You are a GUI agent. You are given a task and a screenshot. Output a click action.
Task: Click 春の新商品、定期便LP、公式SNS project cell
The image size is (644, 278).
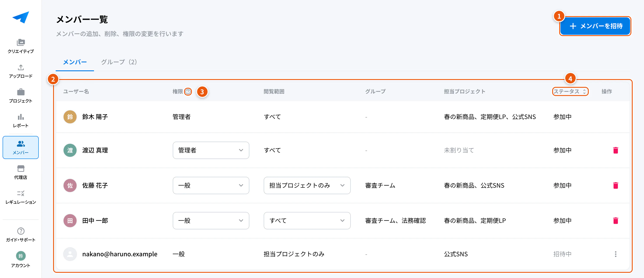pos(490,117)
